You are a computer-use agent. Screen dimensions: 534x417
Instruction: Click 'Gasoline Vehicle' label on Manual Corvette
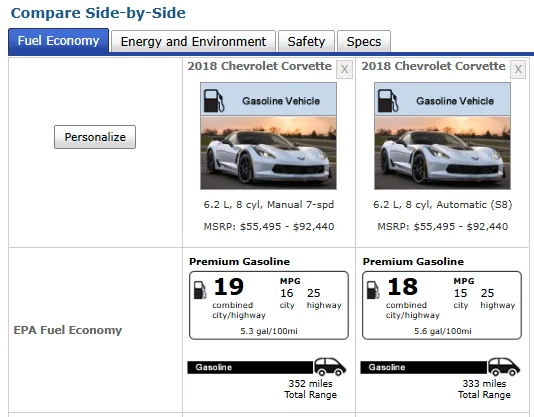point(281,101)
